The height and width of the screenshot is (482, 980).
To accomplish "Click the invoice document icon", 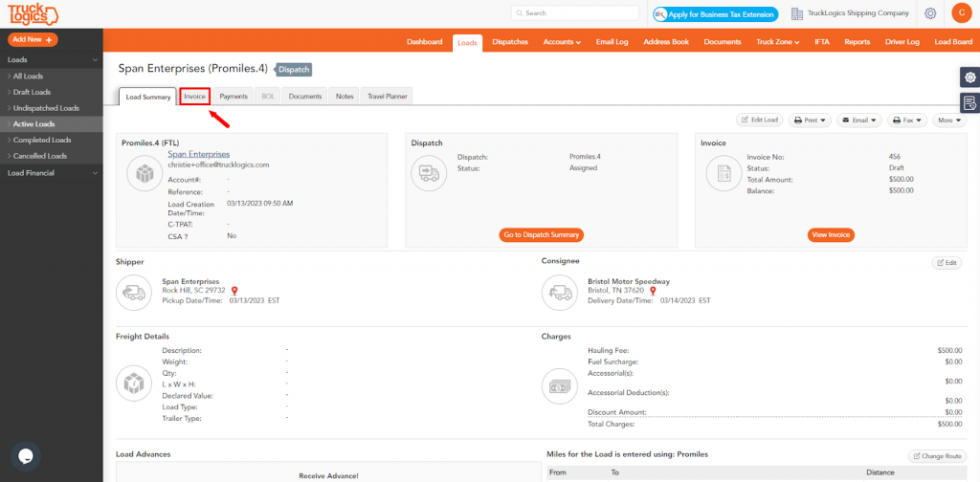I will click(x=724, y=173).
